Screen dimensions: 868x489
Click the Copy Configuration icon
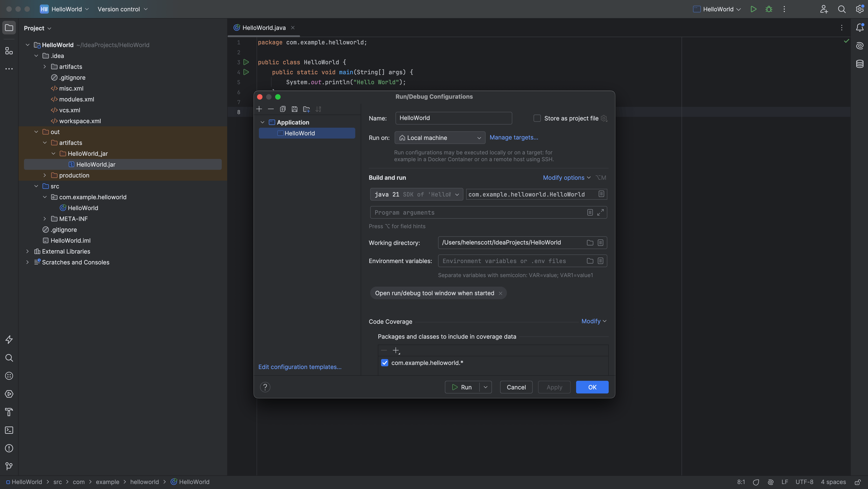point(283,109)
